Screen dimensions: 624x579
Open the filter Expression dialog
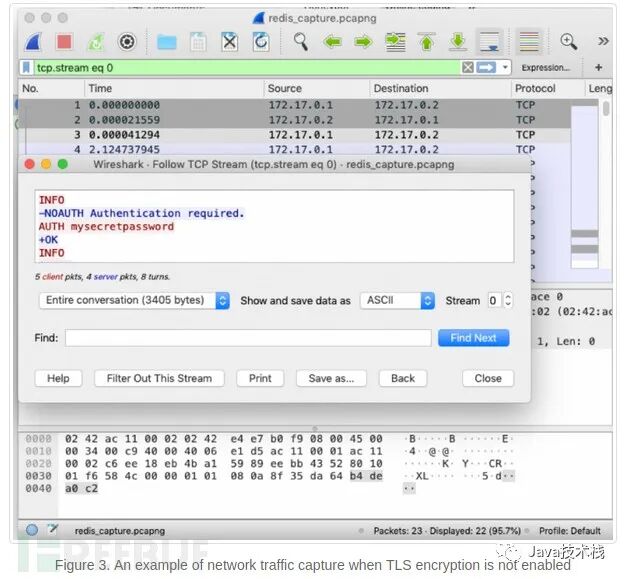546,68
